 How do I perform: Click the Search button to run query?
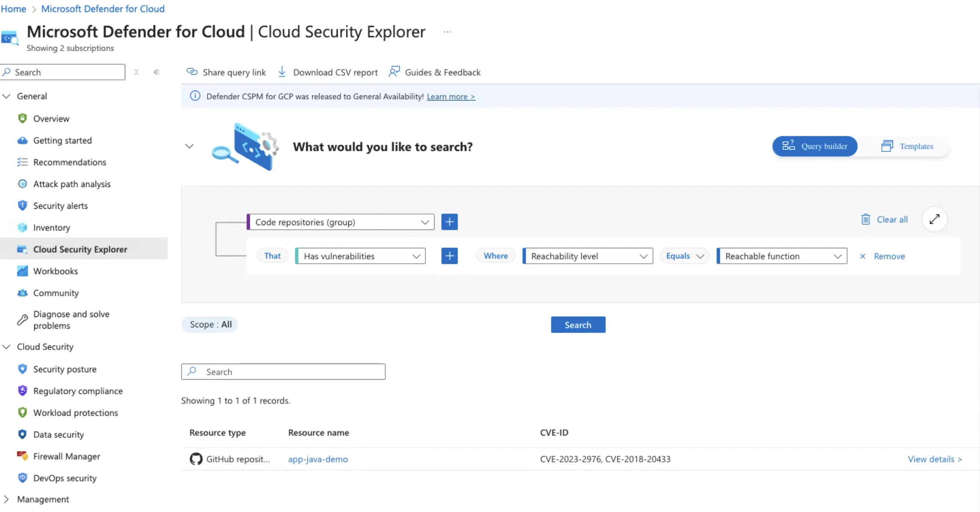[578, 325]
